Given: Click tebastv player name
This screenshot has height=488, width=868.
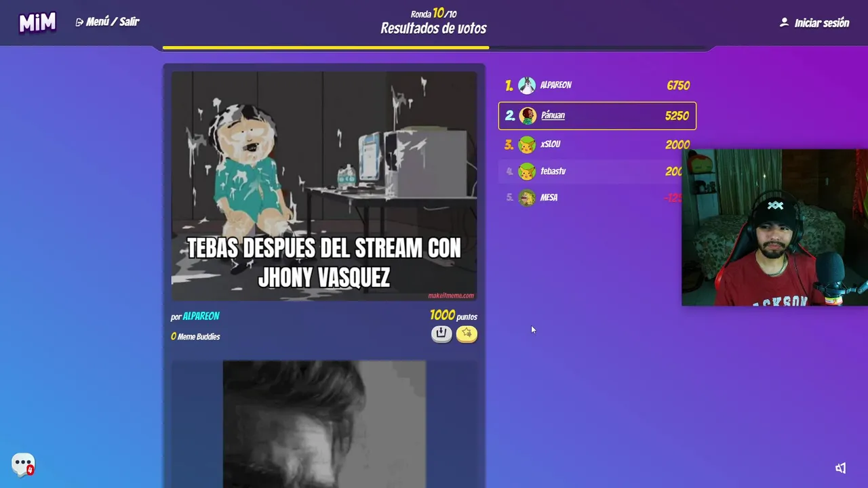Looking at the screenshot, I should [x=553, y=171].
